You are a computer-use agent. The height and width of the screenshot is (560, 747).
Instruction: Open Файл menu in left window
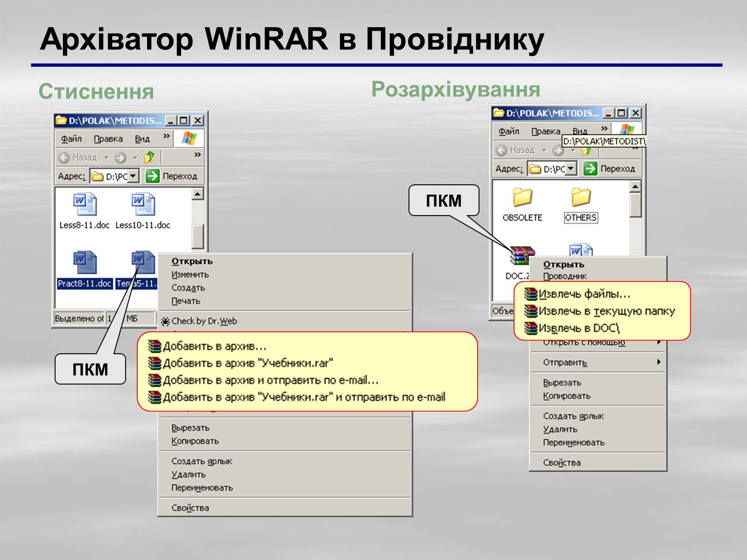(71, 139)
